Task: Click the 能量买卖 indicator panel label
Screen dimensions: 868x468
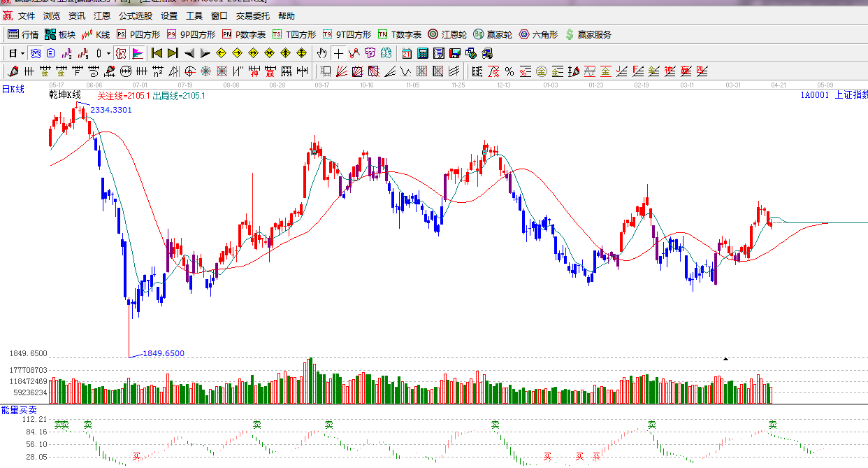Action: point(19,410)
